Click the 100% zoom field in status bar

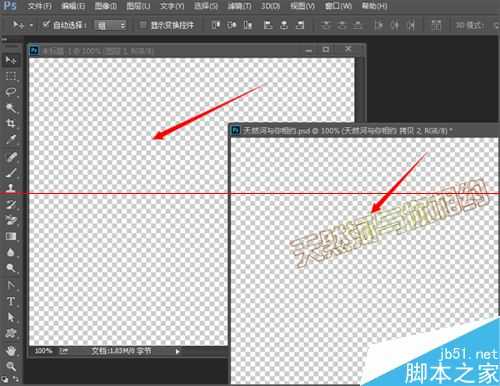click(44, 351)
